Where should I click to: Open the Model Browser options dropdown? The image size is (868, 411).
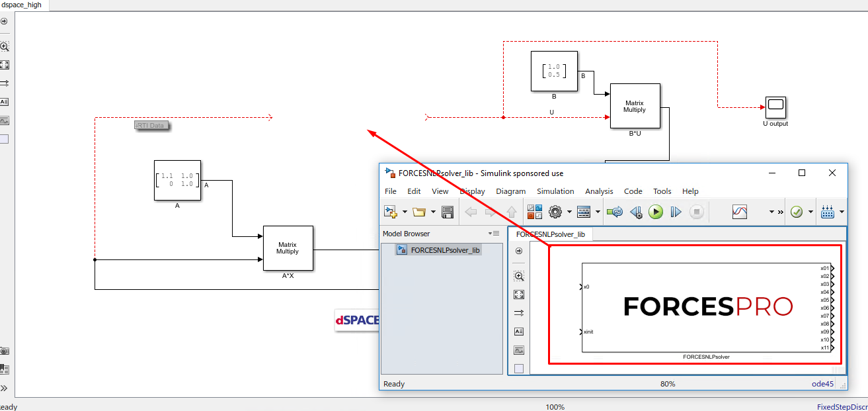click(494, 234)
